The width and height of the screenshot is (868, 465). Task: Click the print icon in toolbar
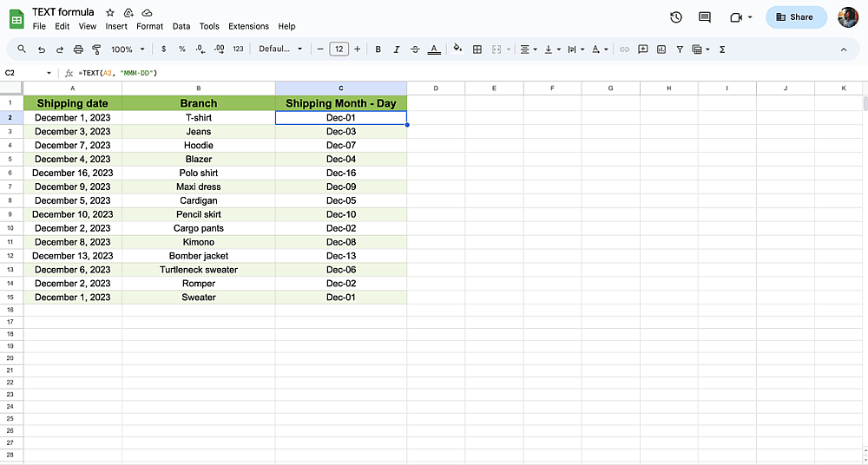click(78, 49)
